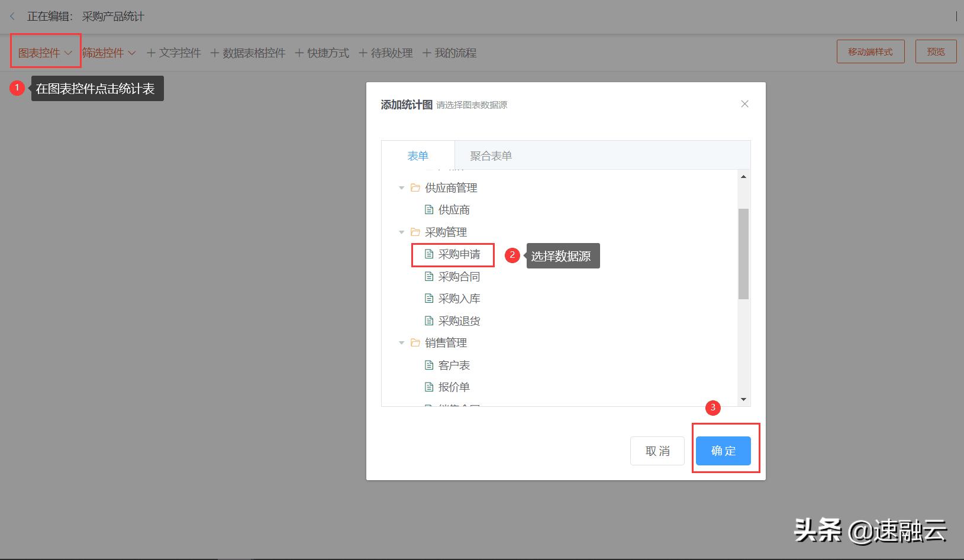The image size is (964, 560).
Task: Open the 筛选控件 dropdown
Action: [109, 53]
